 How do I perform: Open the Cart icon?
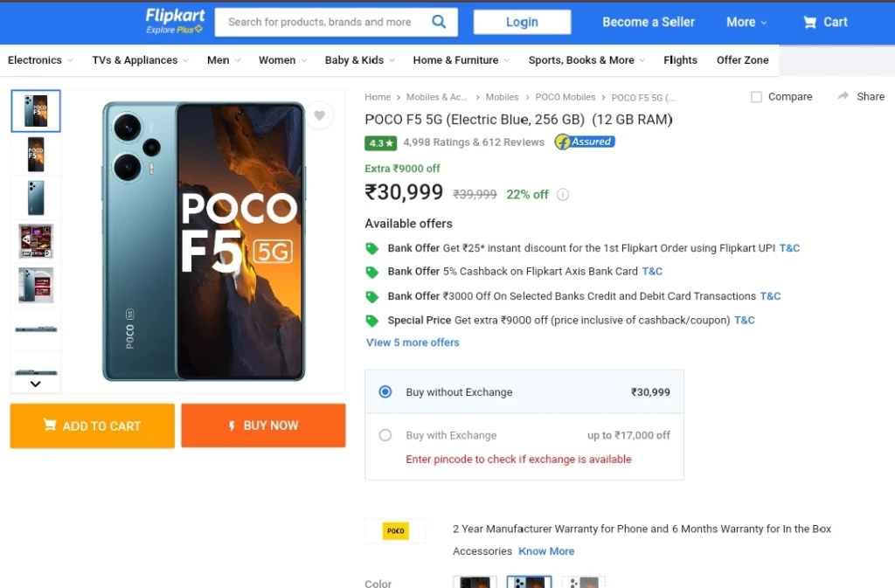coord(809,22)
